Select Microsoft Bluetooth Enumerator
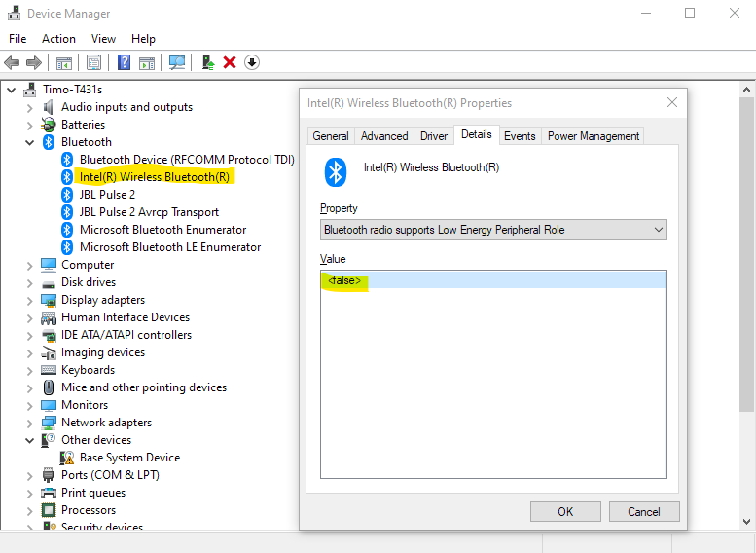The image size is (756, 553). (x=162, y=230)
